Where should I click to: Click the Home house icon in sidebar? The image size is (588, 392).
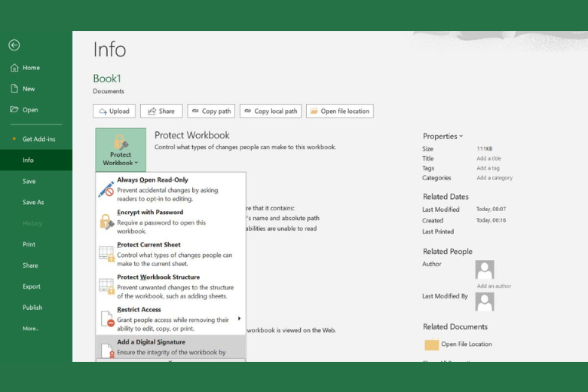(14, 68)
